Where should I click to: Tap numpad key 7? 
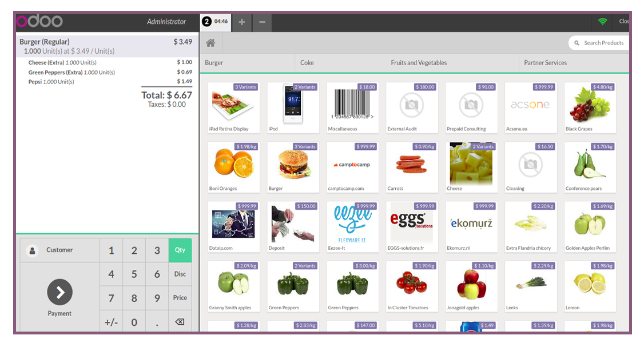[x=112, y=298]
